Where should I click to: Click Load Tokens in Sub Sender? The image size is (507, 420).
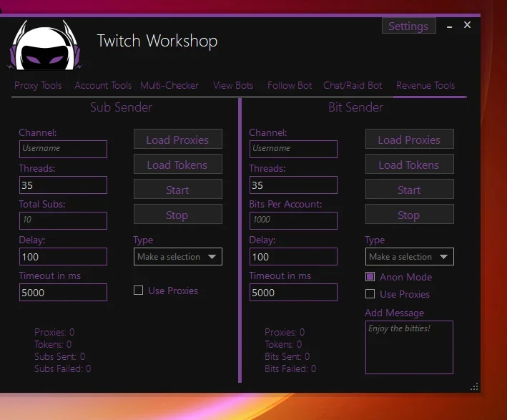click(178, 164)
